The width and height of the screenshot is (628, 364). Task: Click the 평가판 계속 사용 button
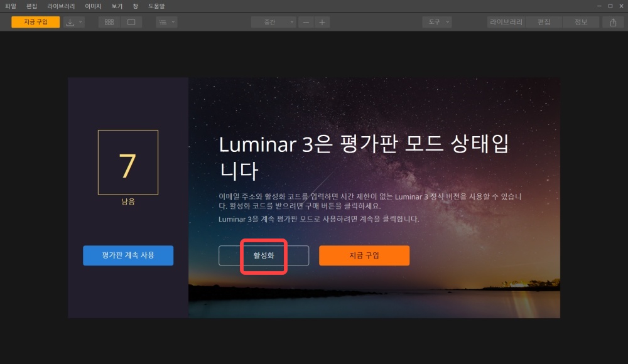point(128,255)
